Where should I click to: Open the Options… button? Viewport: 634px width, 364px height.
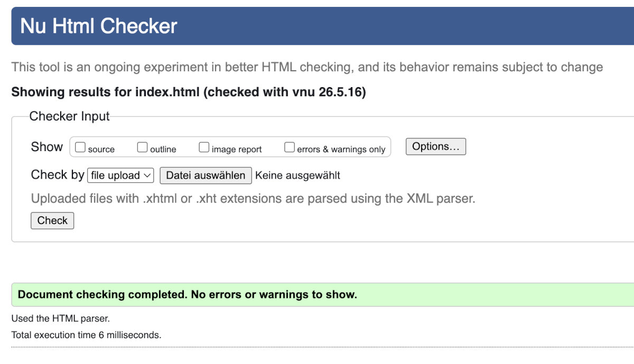point(436,146)
